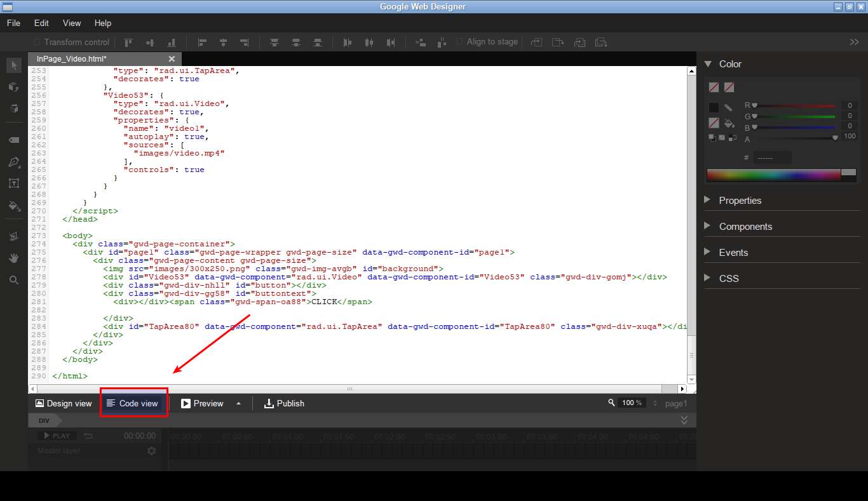Click the black color swatch in Color panel
868x501 pixels.
click(x=714, y=108)
